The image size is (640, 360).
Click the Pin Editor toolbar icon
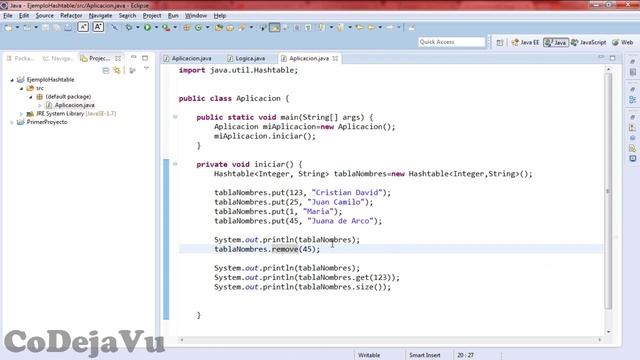(411, 27)
